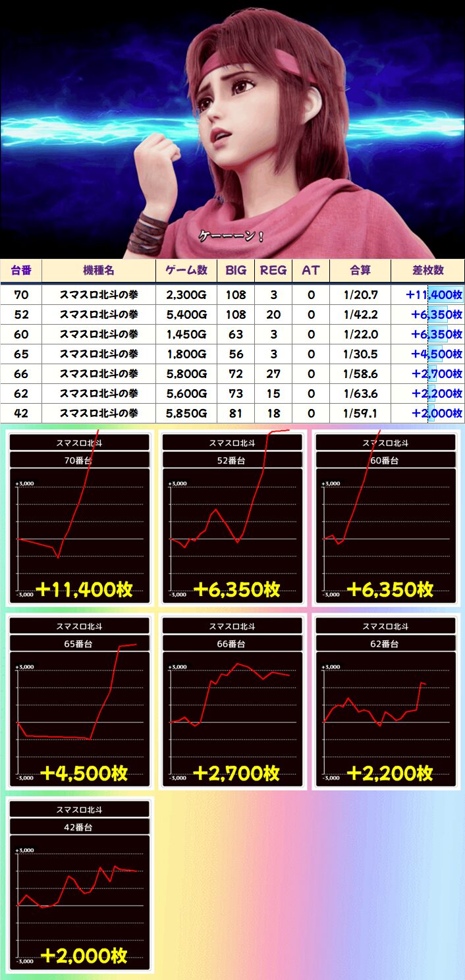Click the yellow +2,000枚 graph caption

84,956
